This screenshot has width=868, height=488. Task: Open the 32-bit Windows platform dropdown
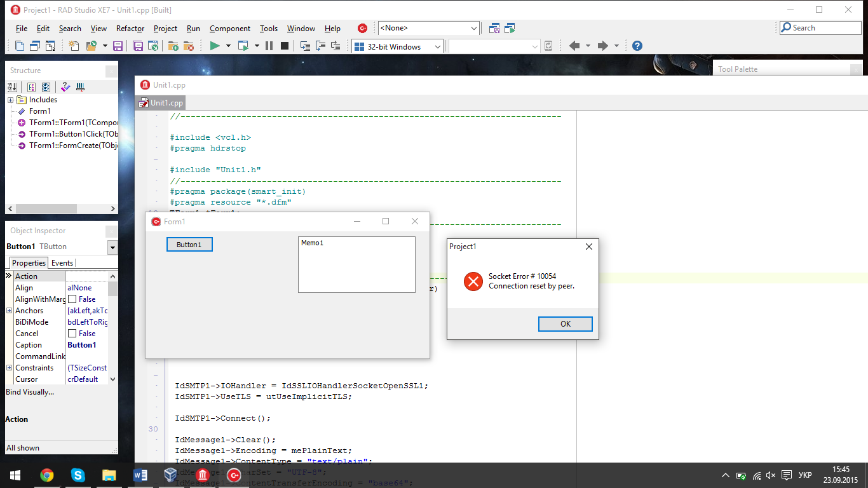click(x=437, y=46)
